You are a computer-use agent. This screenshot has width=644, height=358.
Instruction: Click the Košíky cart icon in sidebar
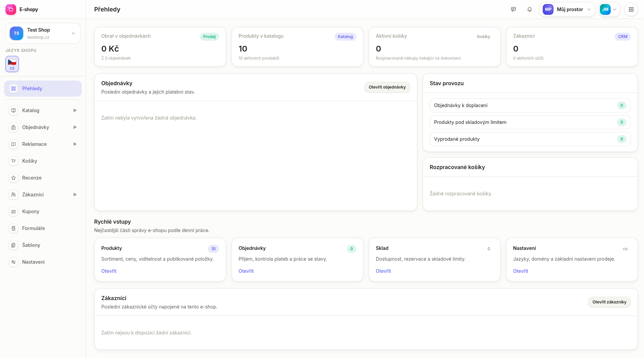pos(13,161)
